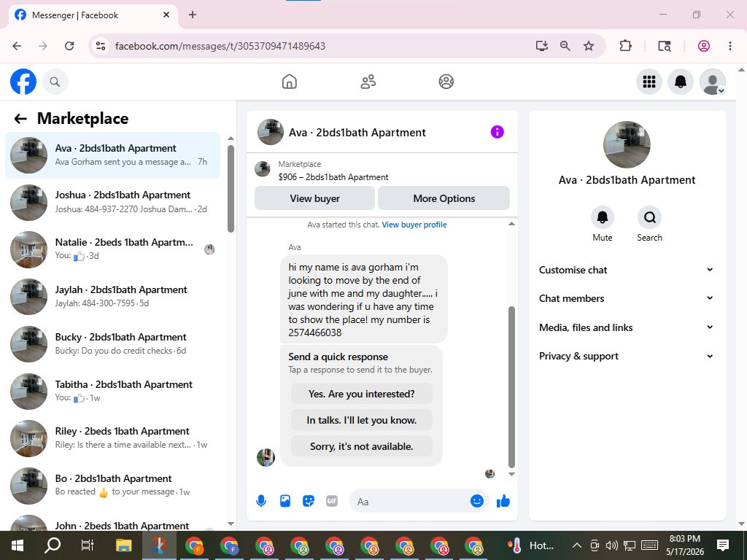Open the Chrome three-dot menu
The height and width of the screenshot is (560, 747).
(729, 46)
